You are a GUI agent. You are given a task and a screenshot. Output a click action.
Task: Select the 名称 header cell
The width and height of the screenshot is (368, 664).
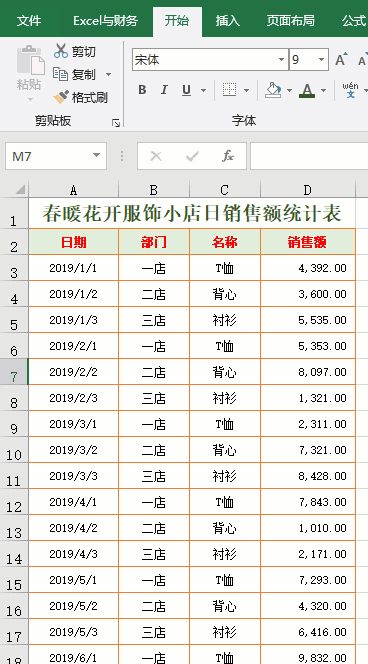(x=225, y=242)
